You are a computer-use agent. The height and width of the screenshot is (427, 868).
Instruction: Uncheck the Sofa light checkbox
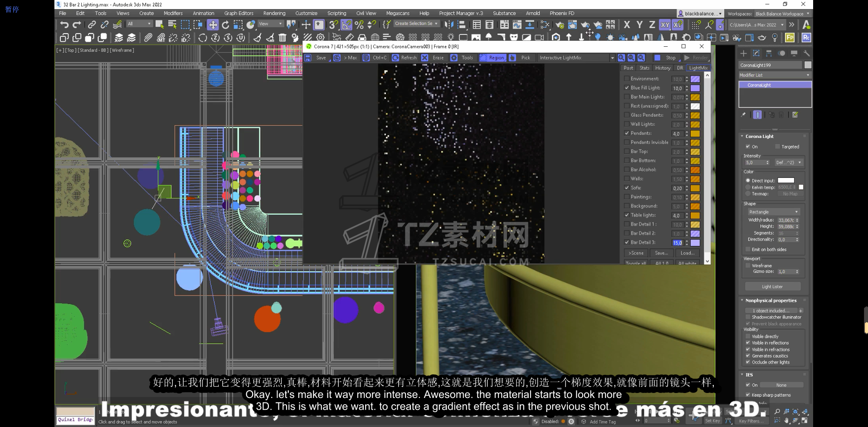tap(627, 187)
